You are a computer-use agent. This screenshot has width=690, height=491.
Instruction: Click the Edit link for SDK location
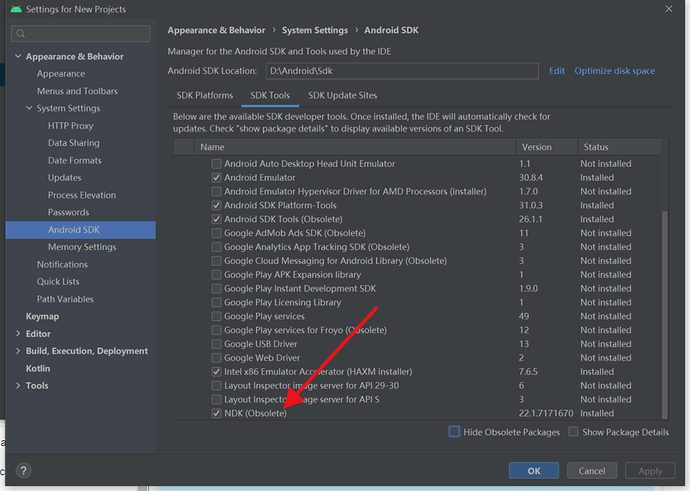coord(557,71)
